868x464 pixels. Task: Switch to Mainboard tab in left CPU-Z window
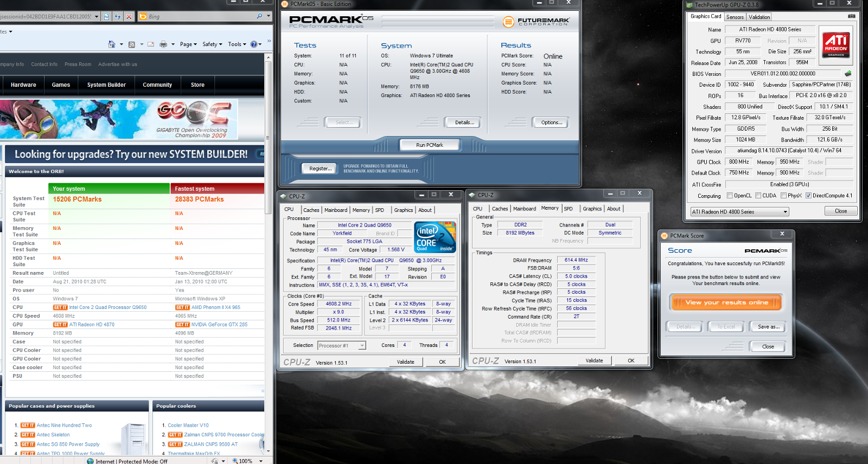336,210
